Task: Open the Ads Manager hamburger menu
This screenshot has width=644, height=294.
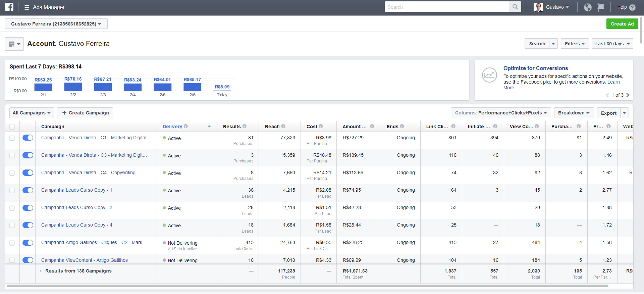Action: point(27,7)
